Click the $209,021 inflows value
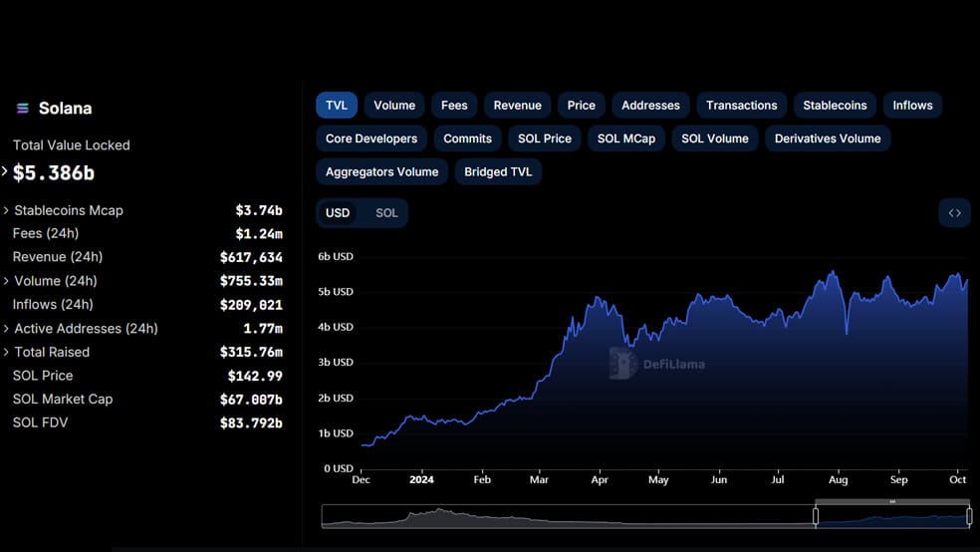Screen dimensions: 980x552 pos(251,305)
